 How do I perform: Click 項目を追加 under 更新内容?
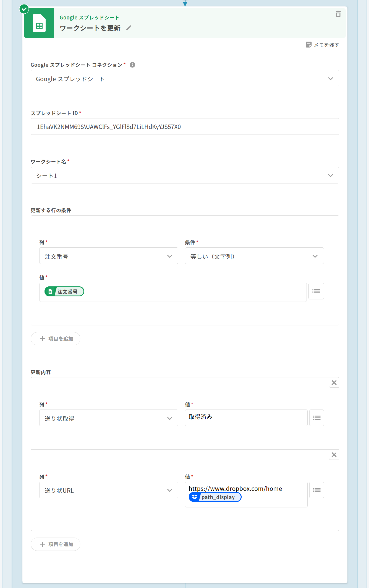click(x=56, y=544)
